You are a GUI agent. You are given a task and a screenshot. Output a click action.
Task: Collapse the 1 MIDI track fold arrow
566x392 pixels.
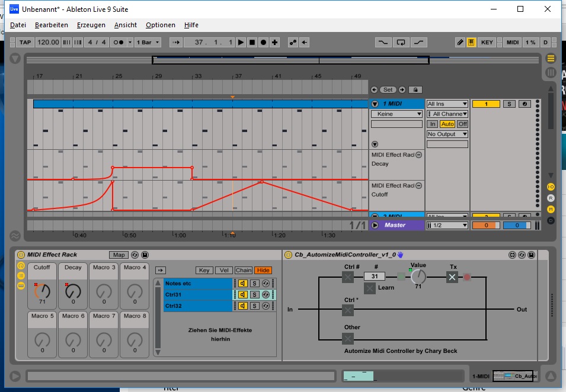tap(375, 104)
